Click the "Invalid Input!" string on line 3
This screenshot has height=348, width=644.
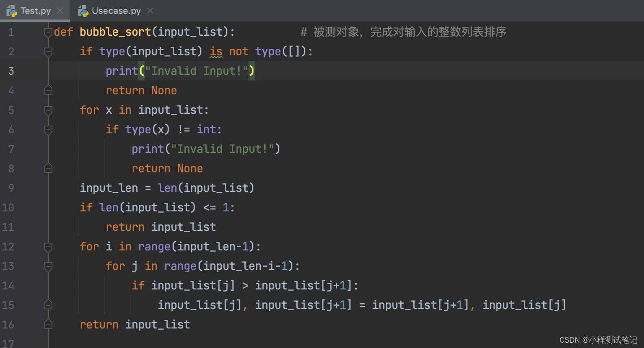(197, 71)
